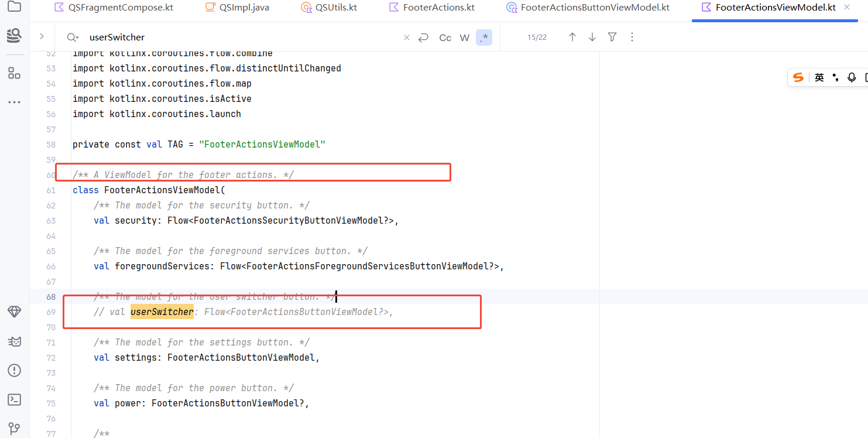Clear the userSwitcher search text
868x438 pixels.
[407, 37]
